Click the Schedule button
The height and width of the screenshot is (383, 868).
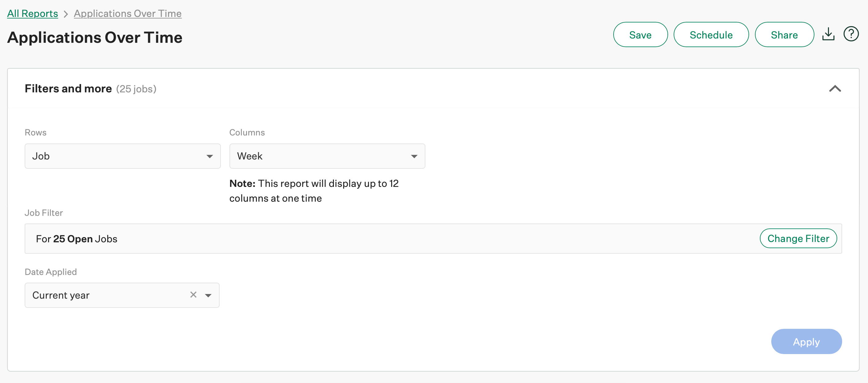point(711,35)
